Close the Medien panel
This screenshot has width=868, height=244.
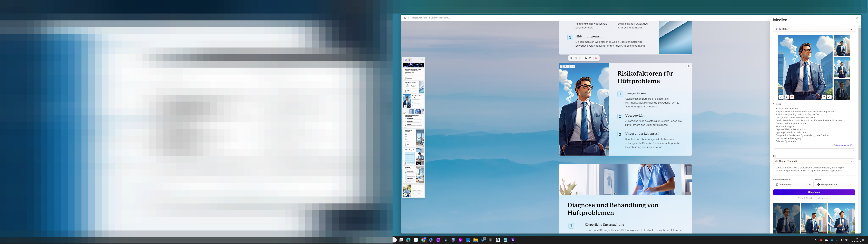[x=857, y=18]
